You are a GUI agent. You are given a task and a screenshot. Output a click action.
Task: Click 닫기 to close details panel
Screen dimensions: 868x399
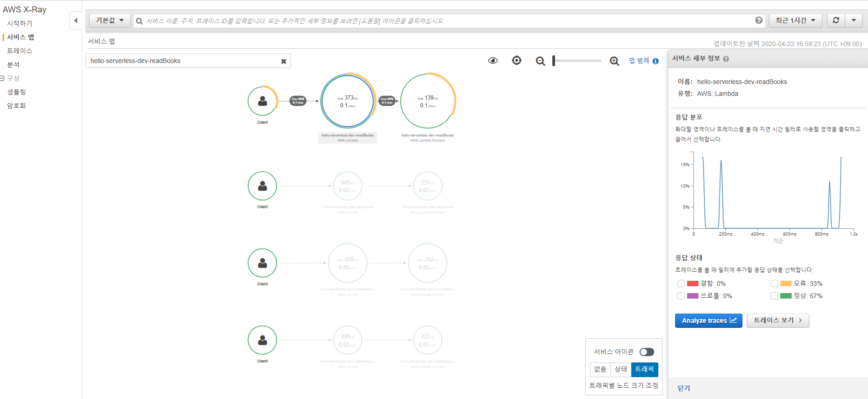click(684, 388)
